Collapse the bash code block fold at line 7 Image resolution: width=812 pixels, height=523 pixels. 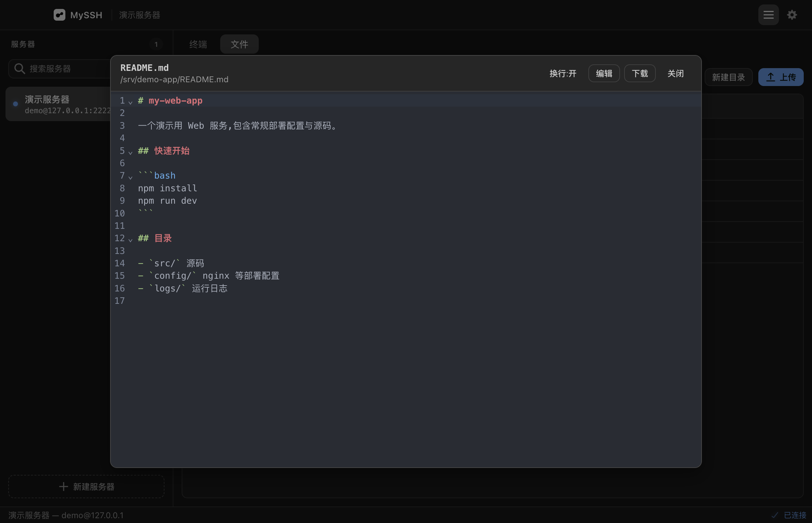[x=130, y=178]
